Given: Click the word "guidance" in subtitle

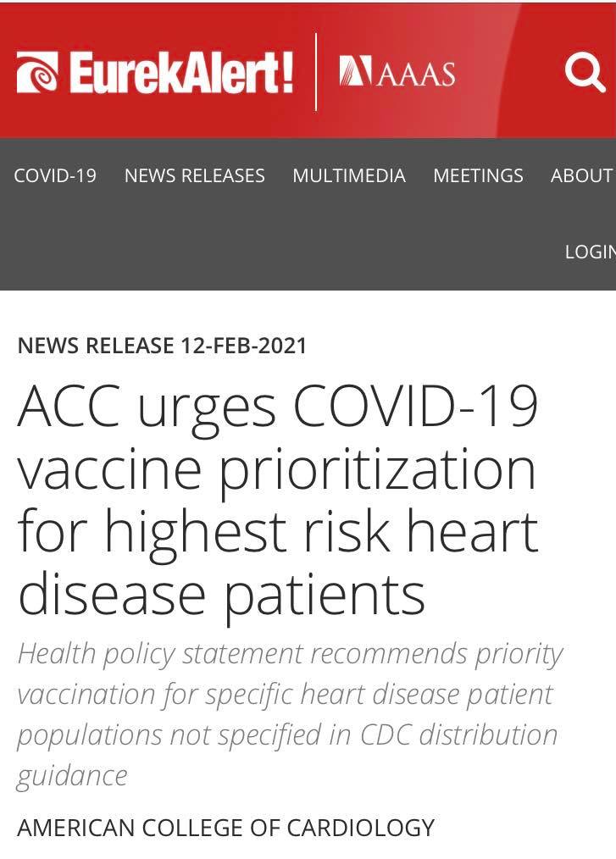Looking at the screenshot, I should [72, 775].
